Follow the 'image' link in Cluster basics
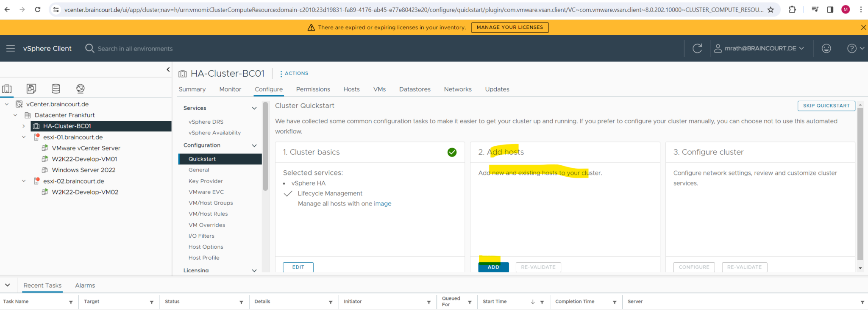This screenshot has width=868, height=311. tap(382, 204)
